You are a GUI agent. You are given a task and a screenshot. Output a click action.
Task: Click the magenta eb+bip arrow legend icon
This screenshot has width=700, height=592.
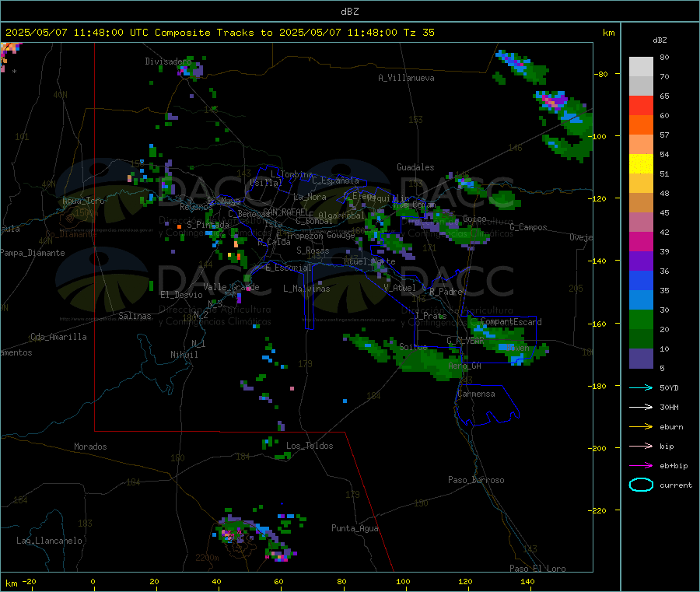pos(641,466)
